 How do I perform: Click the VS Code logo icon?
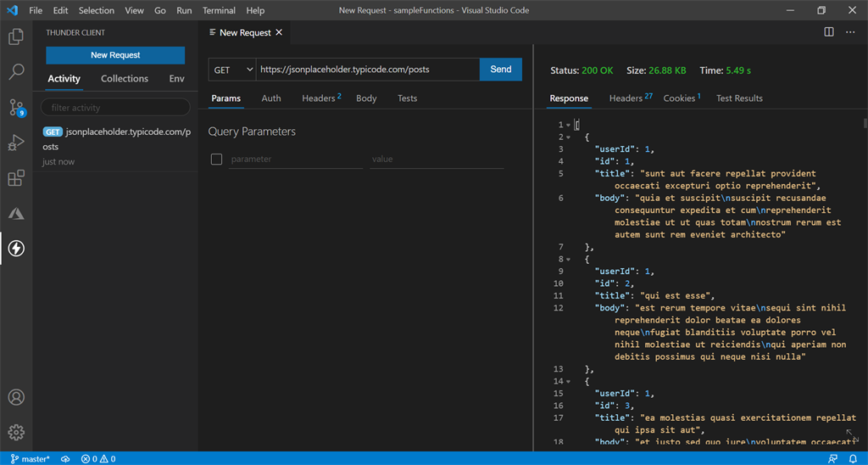pos(12,10)
